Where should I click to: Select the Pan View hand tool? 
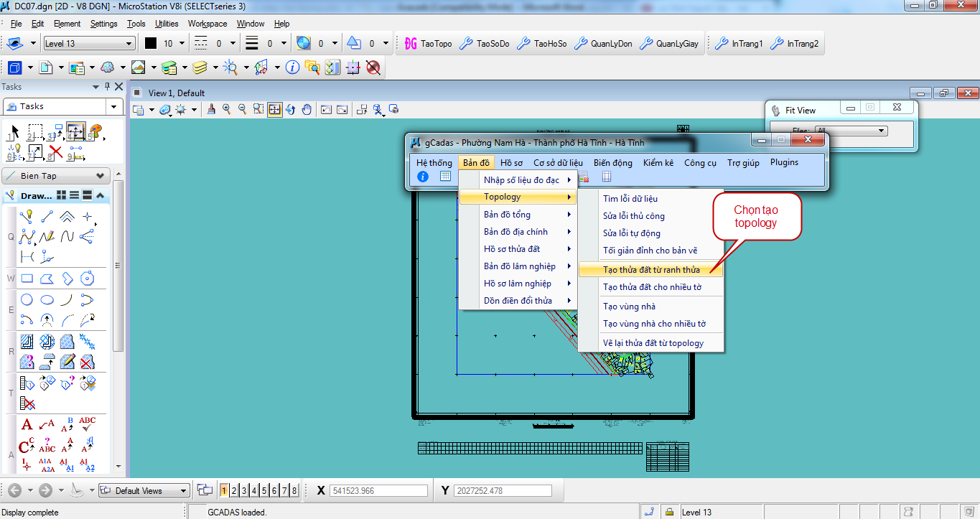[x=307, y=110]
